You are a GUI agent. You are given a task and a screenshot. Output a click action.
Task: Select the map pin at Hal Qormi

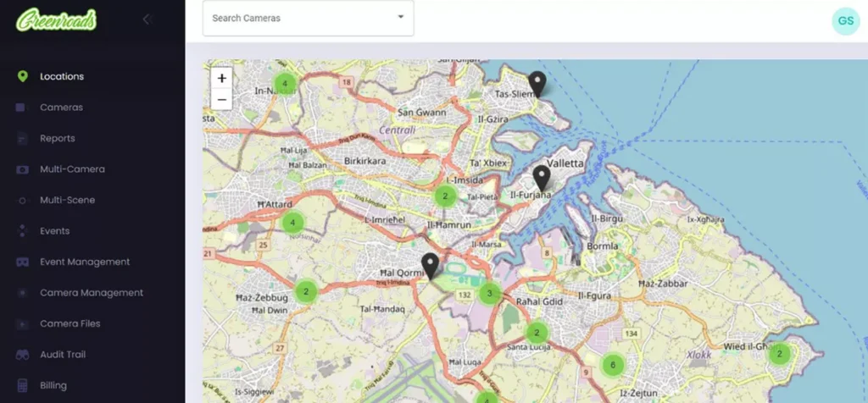[430, 265]
